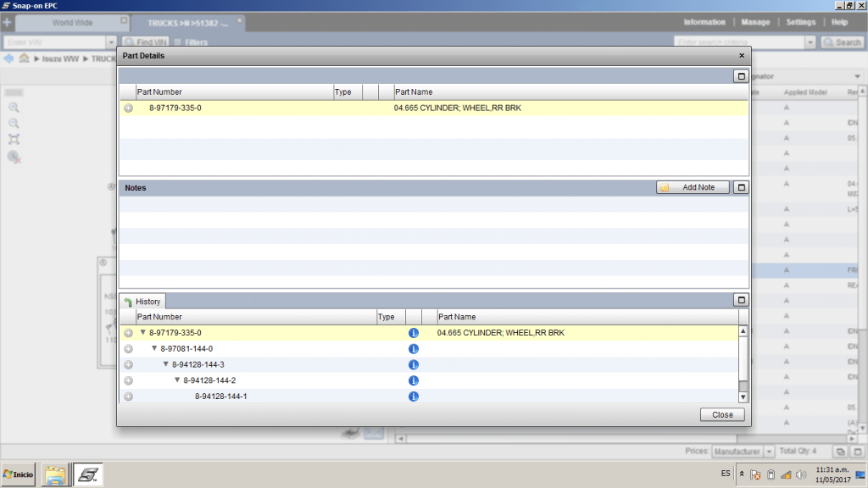Click info icon for 8-94128-144-2 row
This screenshot has width=868, height=488.
413,380
